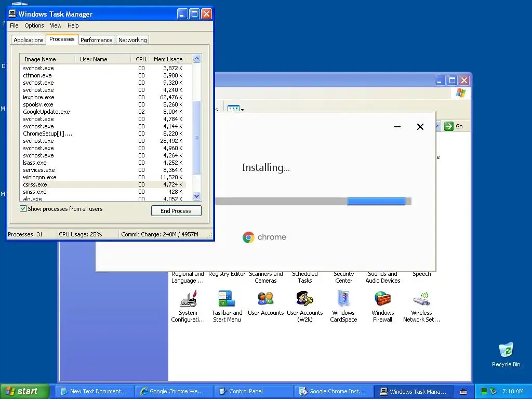This screenshot has width=532, height=399.
Task: Toggle Show processes from all users
Action: (x=23, y=209)
